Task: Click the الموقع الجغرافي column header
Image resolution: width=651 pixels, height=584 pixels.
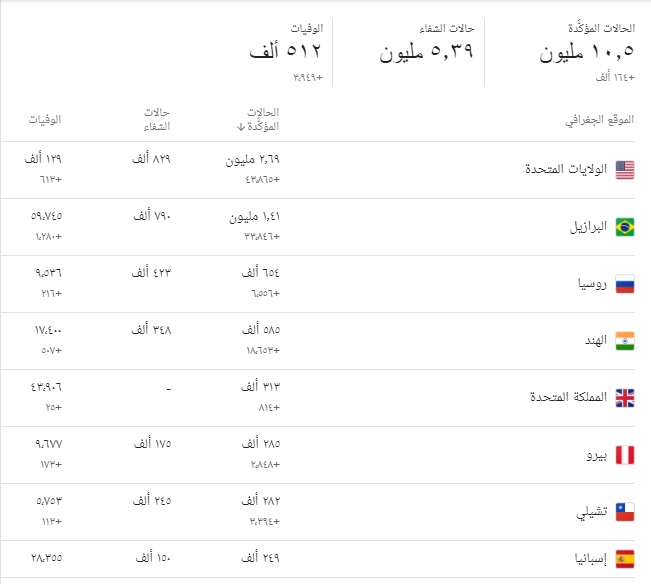Action: [600, 120]
